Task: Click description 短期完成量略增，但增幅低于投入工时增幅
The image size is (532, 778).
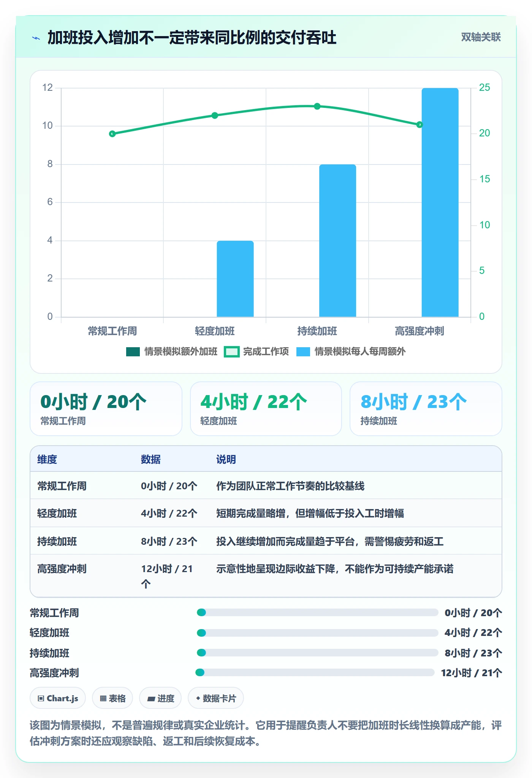Action: click(x=310, y=513)
